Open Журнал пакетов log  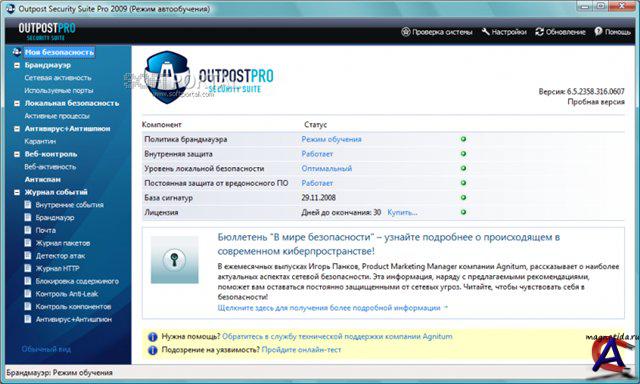62,243
